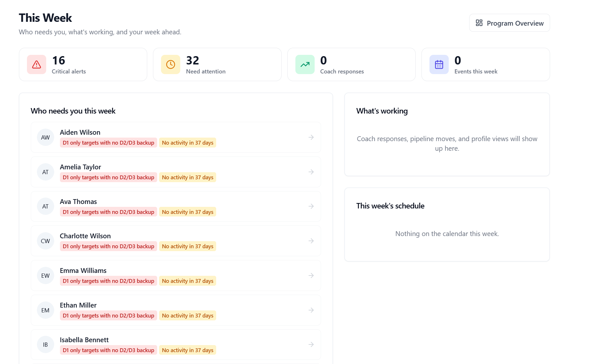Click the What's working heading
Screen dimensions: 611x364
coord(382,111)
